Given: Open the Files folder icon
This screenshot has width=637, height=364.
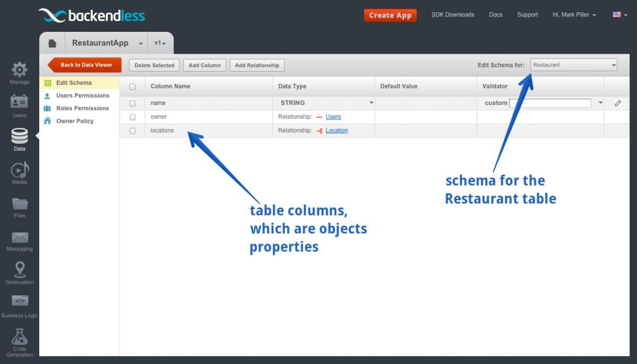Looking at the screenshot, I should click(x=20, y=203).
